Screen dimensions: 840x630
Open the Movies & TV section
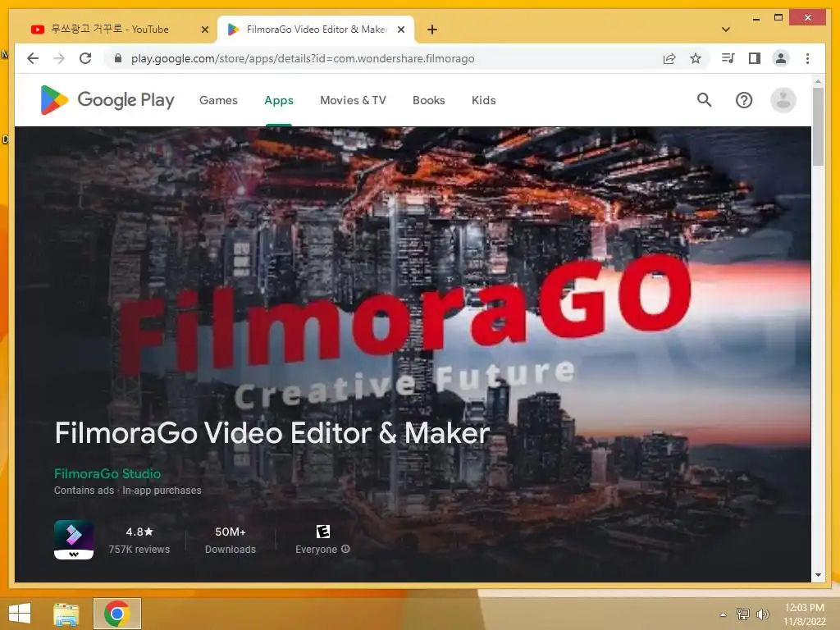click(x=353, y=100)
